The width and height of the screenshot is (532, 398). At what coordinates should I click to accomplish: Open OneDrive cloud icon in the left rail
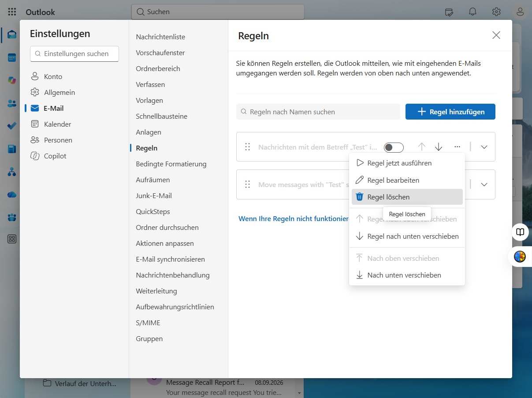tap(12, 195)
